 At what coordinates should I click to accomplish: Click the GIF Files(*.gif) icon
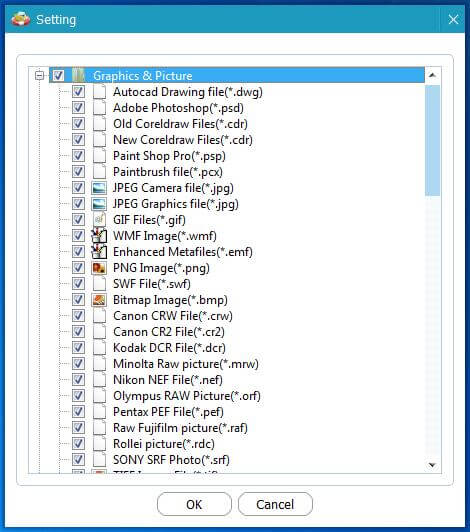point(99,220)
